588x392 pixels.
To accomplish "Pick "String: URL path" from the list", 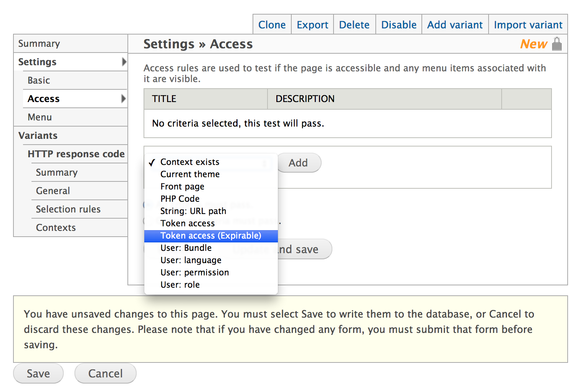I will point(193,211).
